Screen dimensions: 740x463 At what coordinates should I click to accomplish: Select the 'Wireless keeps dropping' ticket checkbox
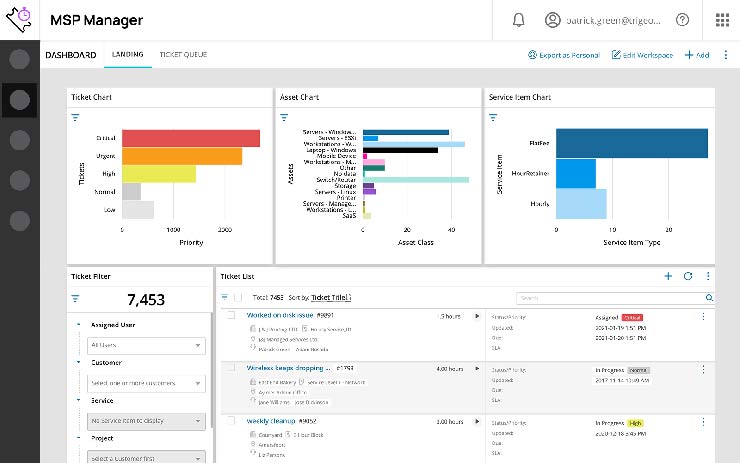click(x=230, y=369)
